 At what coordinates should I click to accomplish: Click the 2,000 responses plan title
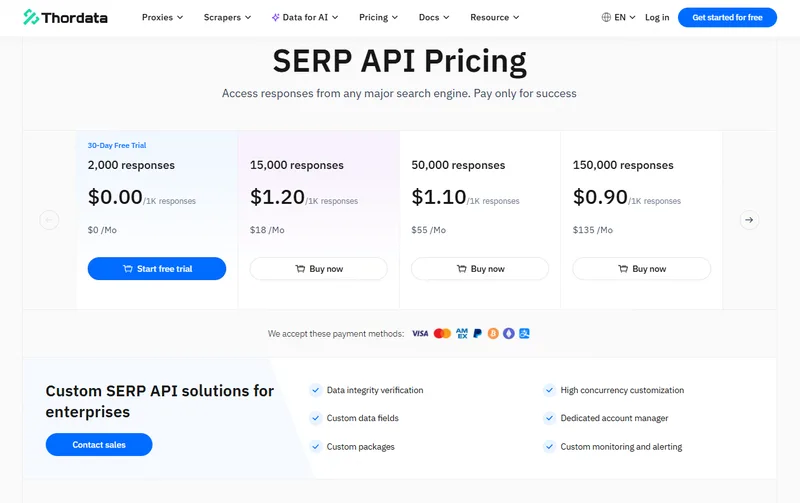pyautogui.click(x=131, y=165)
